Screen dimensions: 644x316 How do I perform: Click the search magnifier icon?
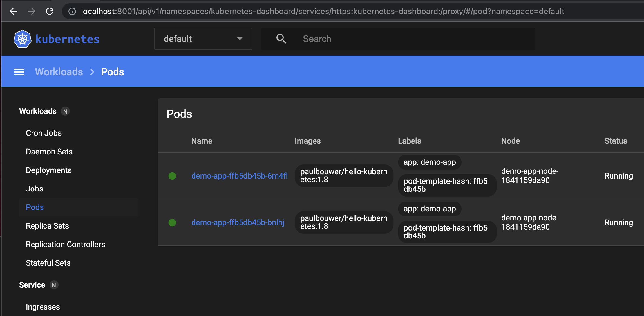(281, 39)
